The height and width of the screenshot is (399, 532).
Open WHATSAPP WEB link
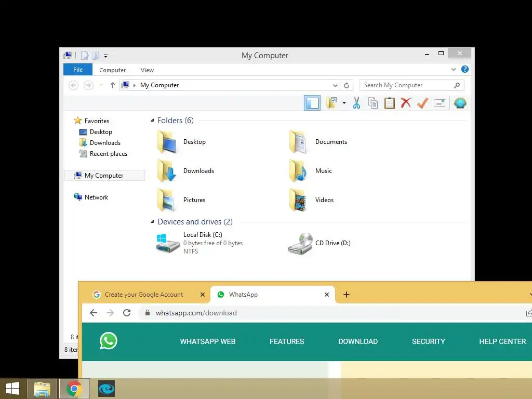click(208, 341)
